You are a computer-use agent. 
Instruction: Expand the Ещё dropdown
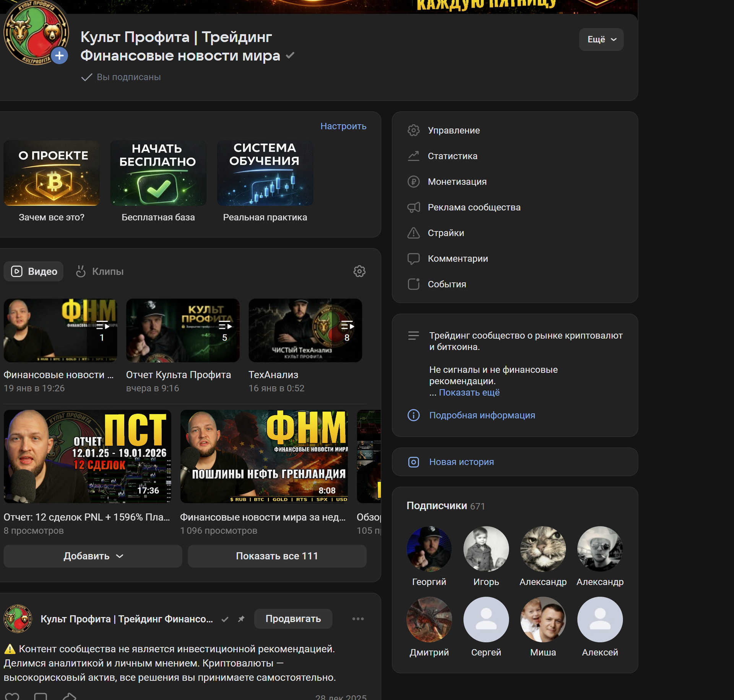[x=601, y=39]
